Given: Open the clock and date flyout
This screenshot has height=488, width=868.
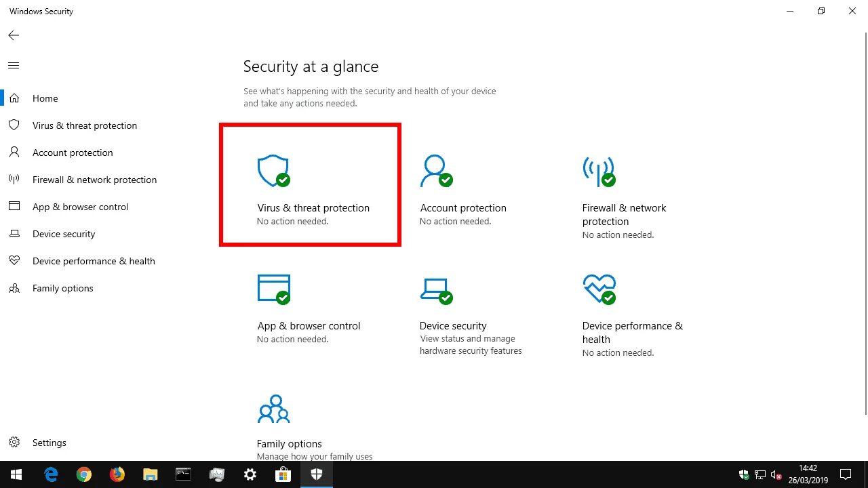Looking at the screenshot, I should [808, 474].
